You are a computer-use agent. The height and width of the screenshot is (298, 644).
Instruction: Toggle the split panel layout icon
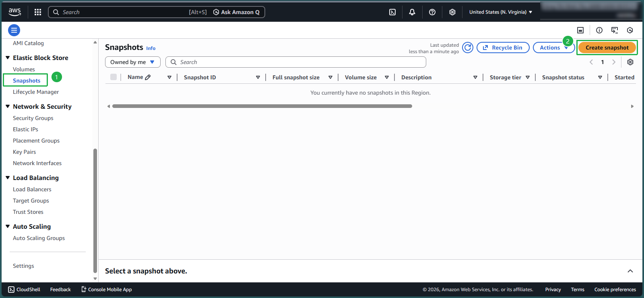pyautogui.click(x=580, y=30)
